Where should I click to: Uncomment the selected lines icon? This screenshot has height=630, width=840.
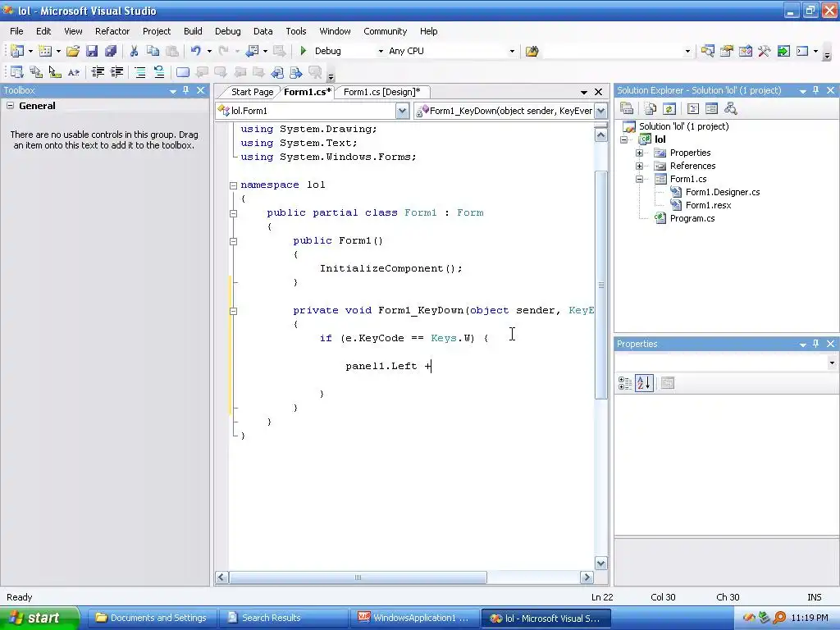(x=158, y=72)
